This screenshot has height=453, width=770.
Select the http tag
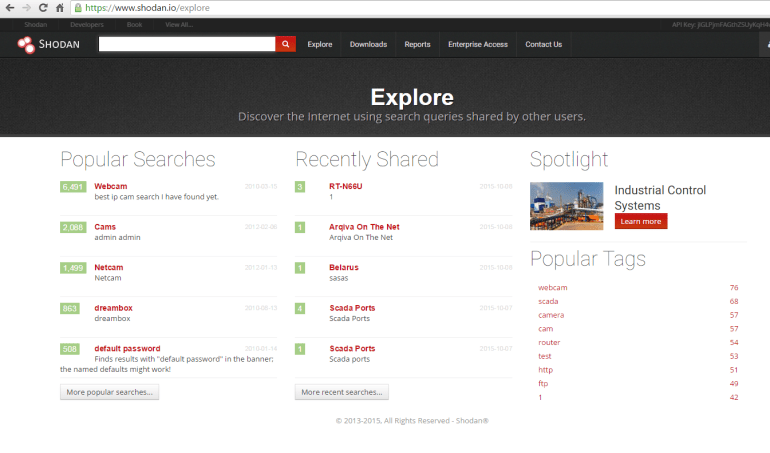coord(546,370)
